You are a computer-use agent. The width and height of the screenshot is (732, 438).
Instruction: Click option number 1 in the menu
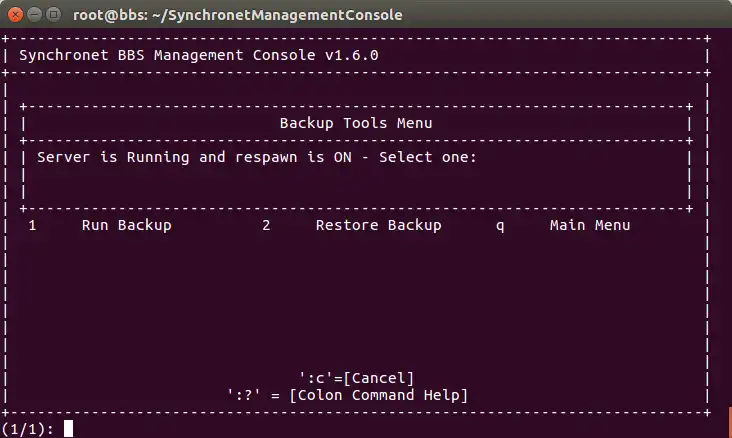pos(32,225)
